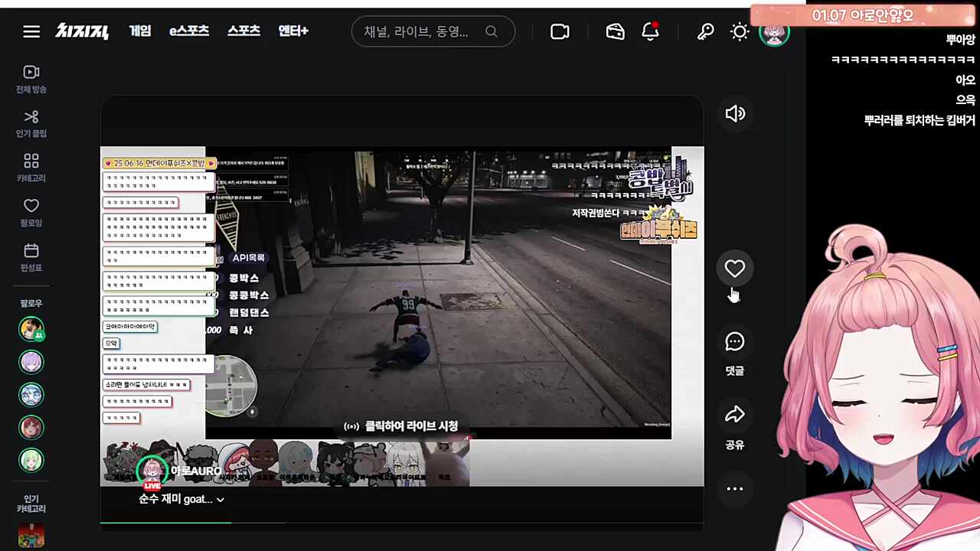Toggle light/dark theme sun icon
The image size is (980, 551).
[740, 31]
